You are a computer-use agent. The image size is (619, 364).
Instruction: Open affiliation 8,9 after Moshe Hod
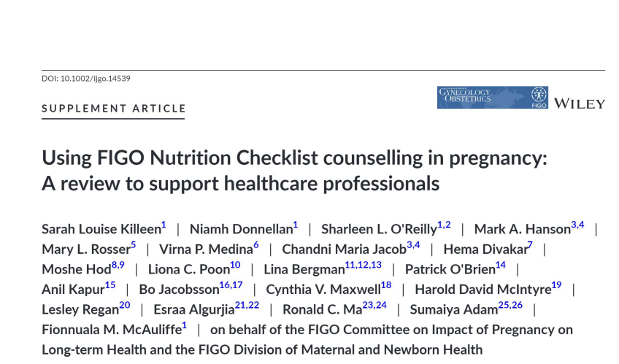(x=118, y=265)
